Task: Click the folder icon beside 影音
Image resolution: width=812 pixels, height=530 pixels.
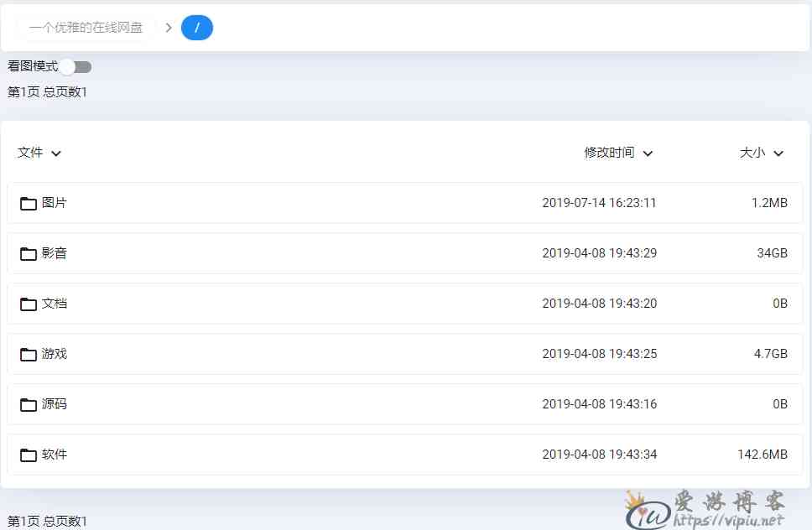Action: point(29,253)
